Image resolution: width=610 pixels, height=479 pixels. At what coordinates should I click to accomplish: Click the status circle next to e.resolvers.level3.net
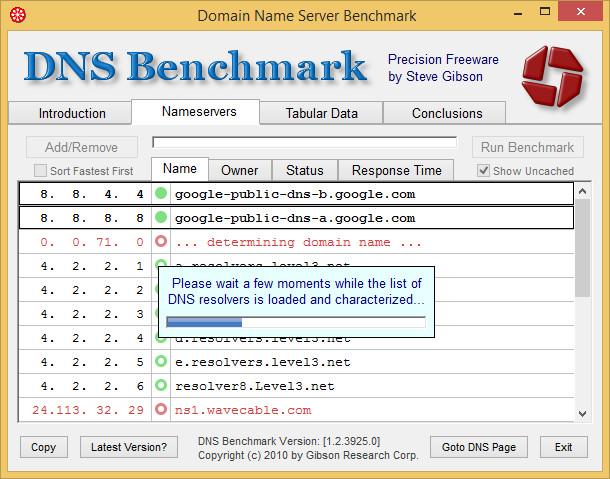(x=161, y=361)
